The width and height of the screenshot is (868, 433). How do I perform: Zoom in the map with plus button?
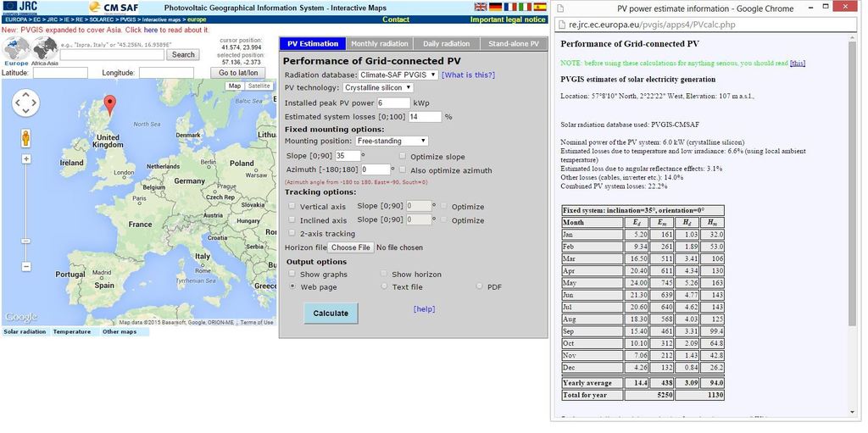point(26,159)
